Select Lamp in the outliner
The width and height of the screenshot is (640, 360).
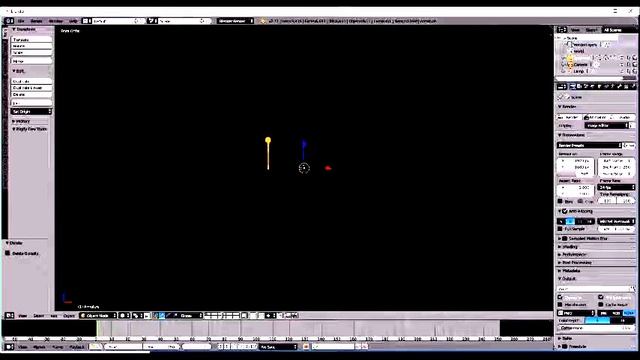(579, 71)
